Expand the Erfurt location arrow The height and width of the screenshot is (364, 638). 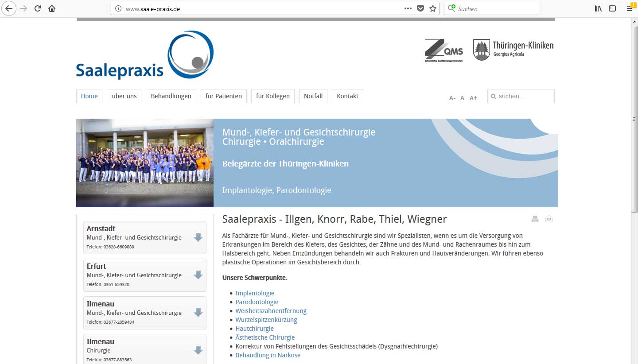(x=198, y=275)
